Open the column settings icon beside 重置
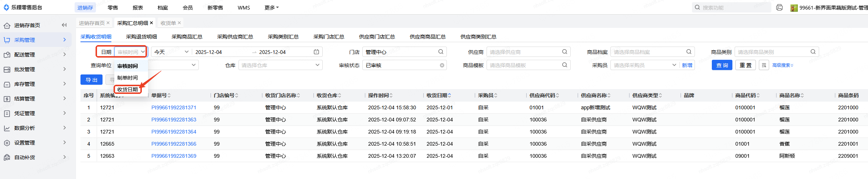 click(764, 65)
